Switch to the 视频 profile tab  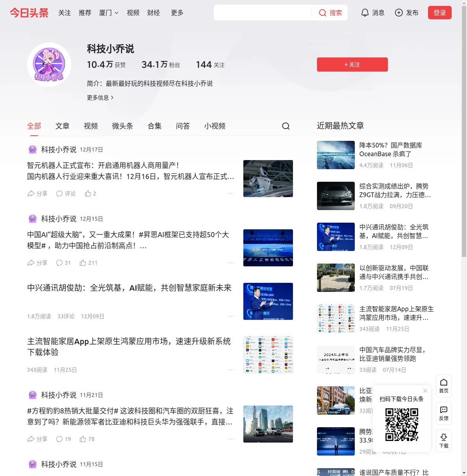(91, 126)
